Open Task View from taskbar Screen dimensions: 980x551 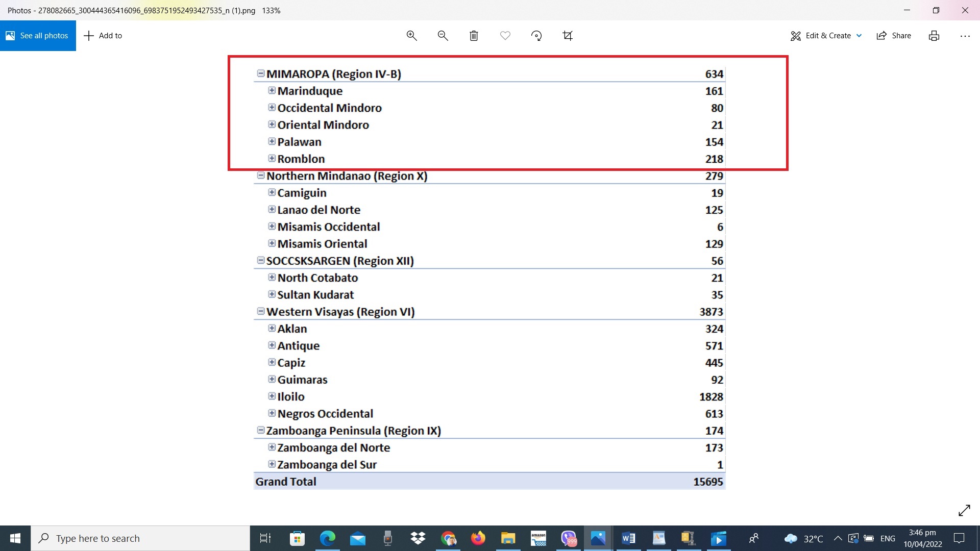[265, 538]
